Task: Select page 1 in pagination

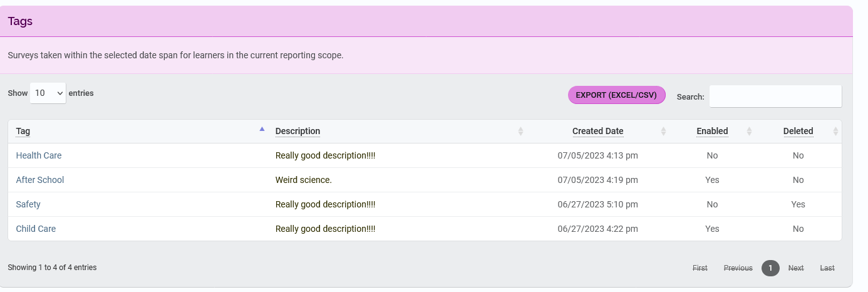Action: coord(770,268)
